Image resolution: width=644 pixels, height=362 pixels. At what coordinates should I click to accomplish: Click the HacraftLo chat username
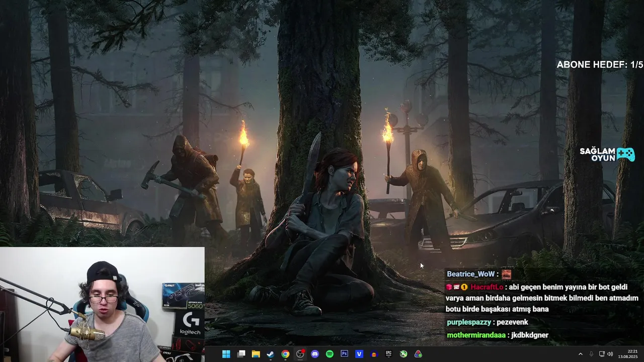[487, 287]
